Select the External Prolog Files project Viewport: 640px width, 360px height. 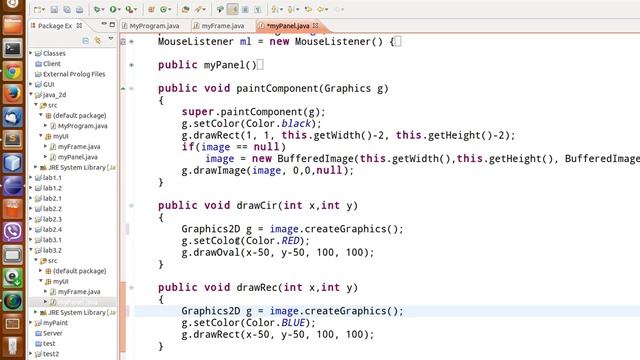click(x=74, y=74)
